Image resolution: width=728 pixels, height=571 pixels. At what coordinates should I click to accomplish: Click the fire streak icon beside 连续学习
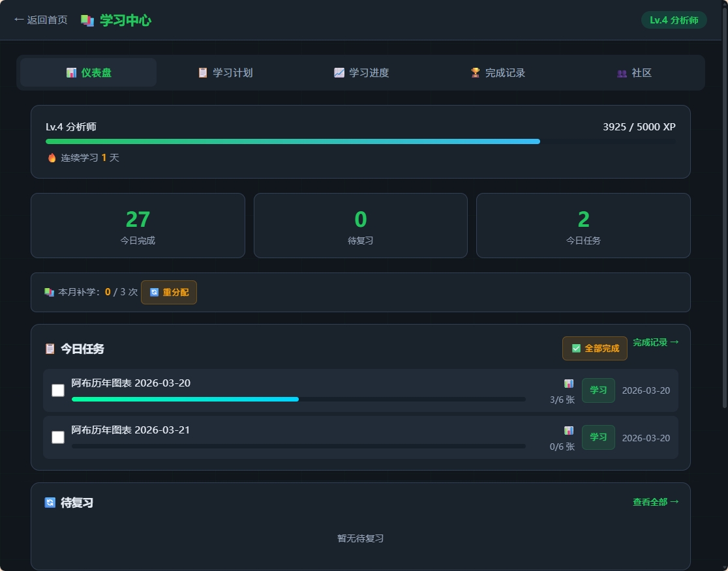(x=52, y=158)
